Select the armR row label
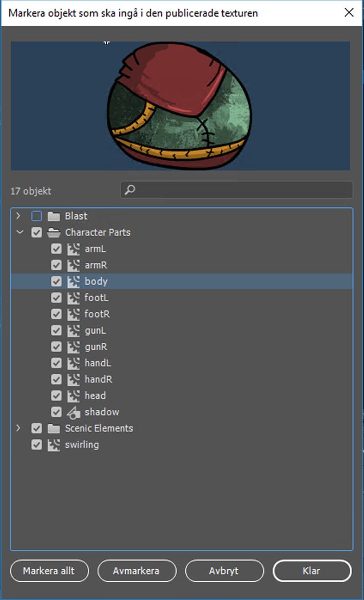The image size is (364, 600). [95, 265]
